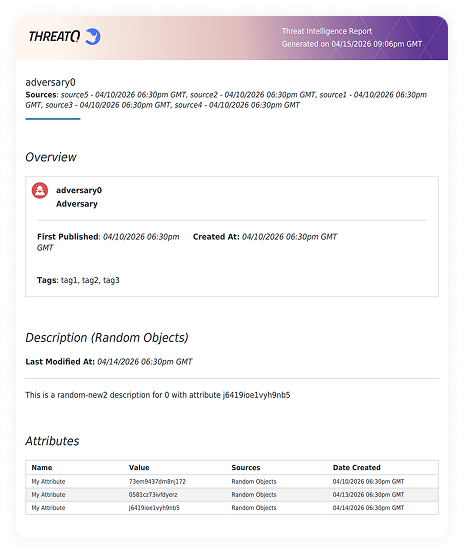The height and width of the screenshot is (554, 464).
Task: Select tag3 in the Tags list
Action: (111, 280)
